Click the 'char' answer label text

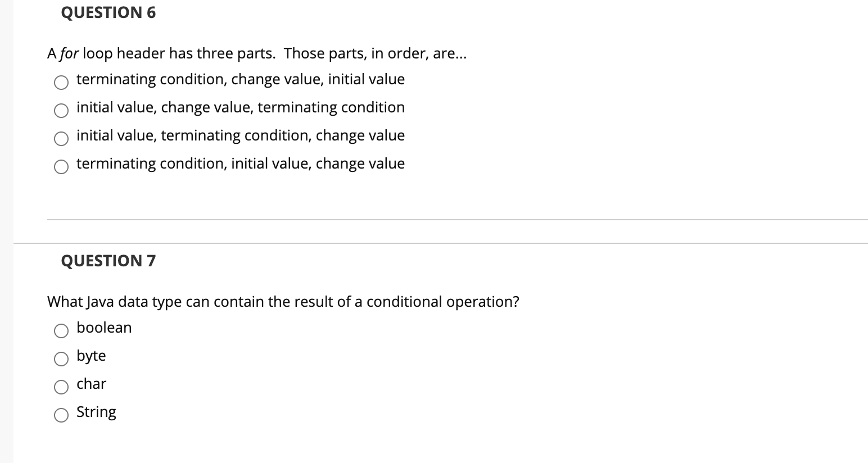point(91,383)
